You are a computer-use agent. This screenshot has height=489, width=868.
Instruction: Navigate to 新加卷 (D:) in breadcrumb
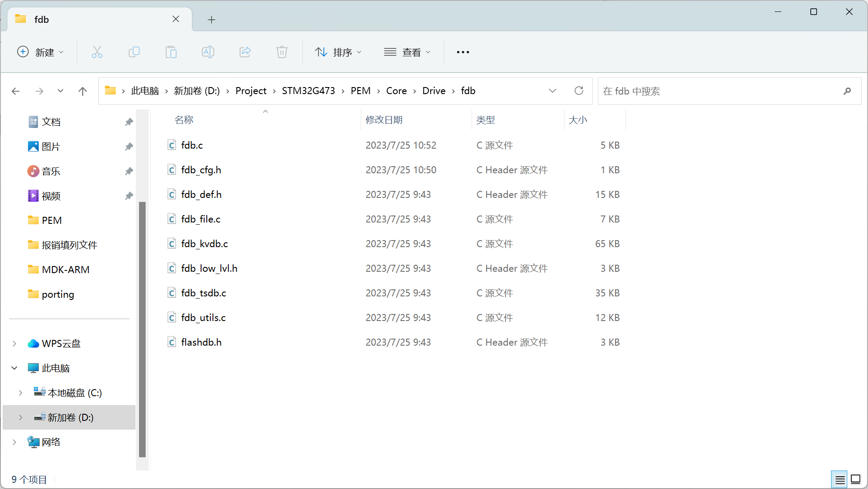click(197, 91)
